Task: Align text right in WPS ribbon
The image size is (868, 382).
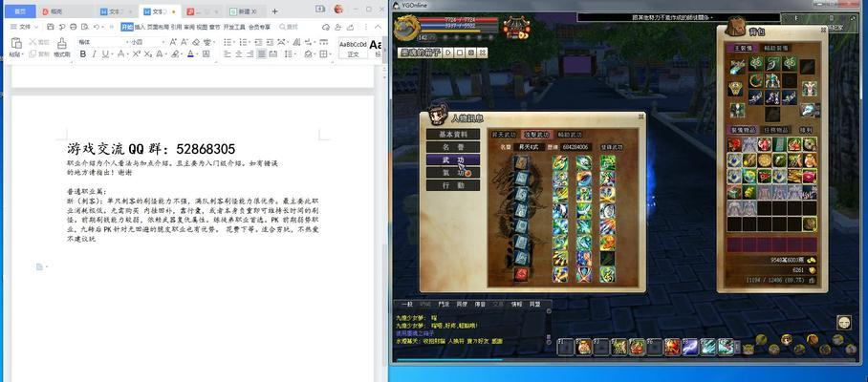Action: (x=250, y=54)
